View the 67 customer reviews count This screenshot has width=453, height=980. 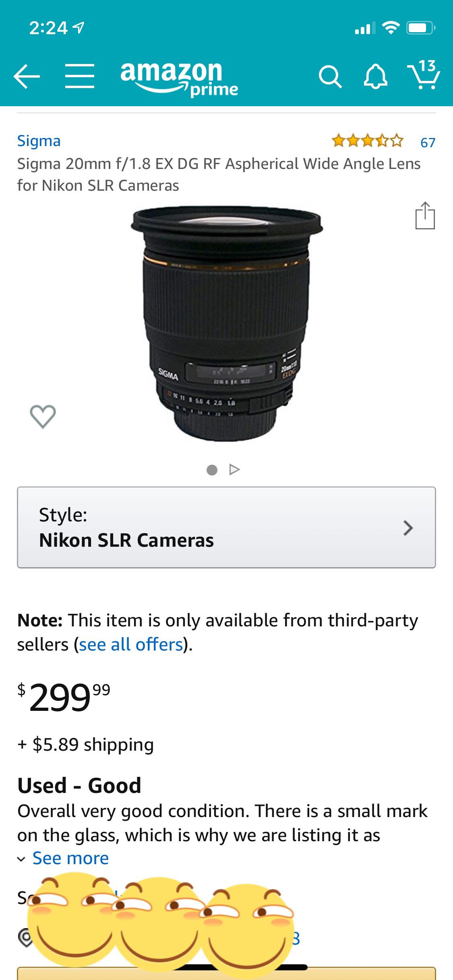(x=428, y=142)
